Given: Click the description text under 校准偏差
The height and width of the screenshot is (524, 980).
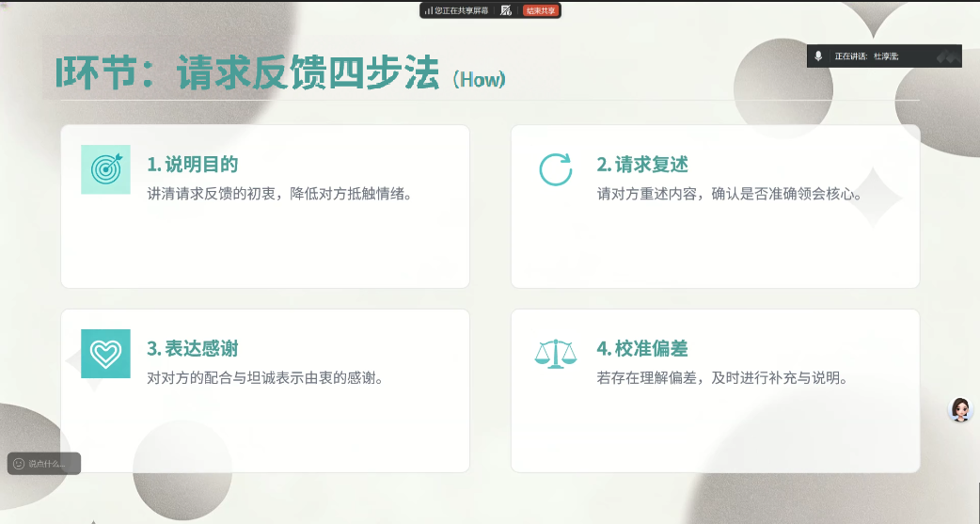Looking at the screenshot, I should click(723, 379).
